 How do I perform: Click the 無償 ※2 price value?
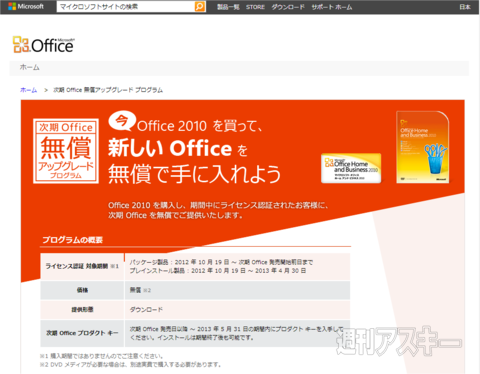coord(140,290)
